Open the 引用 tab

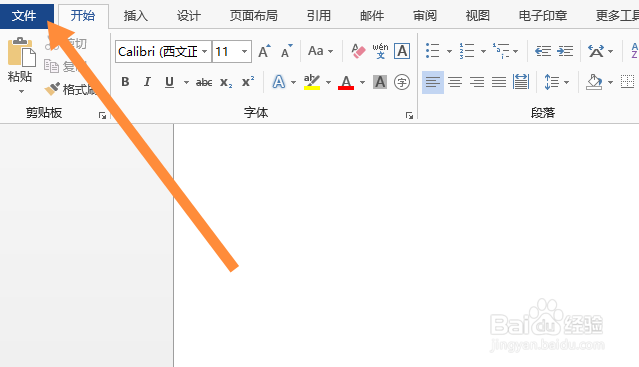pyautogui.click(x=319, y=16)
